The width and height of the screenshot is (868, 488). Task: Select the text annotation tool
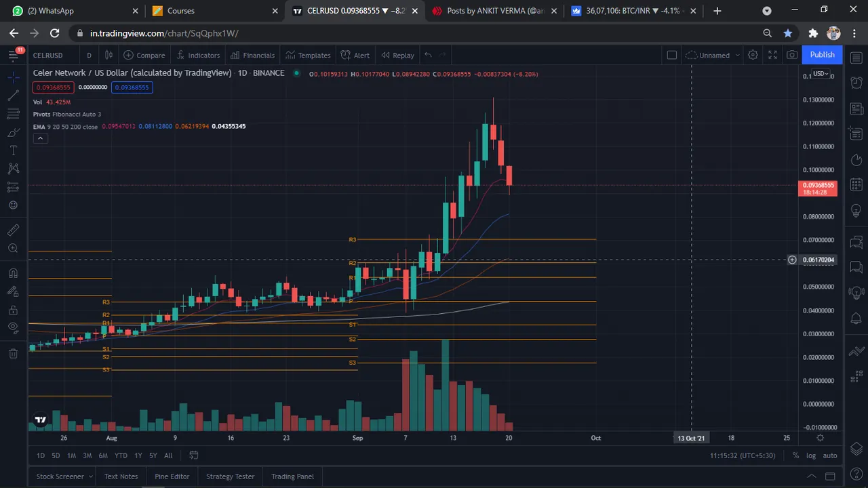pyautogui.click(x=13, y=150)
